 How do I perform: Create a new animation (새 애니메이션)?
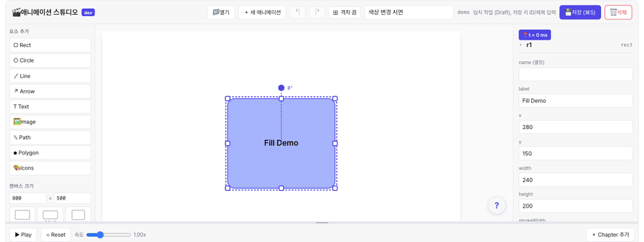262,12
